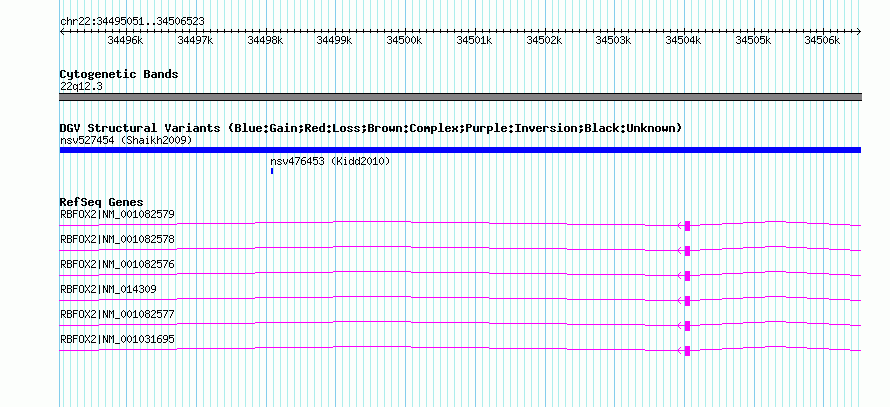Select the long blue nsv527454 gain bar
This screenshot has height=407, width=890.
[460, 150]
